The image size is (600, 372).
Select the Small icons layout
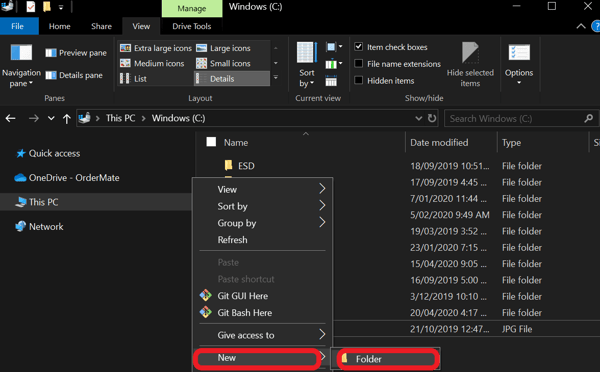(x=223, y=63)
